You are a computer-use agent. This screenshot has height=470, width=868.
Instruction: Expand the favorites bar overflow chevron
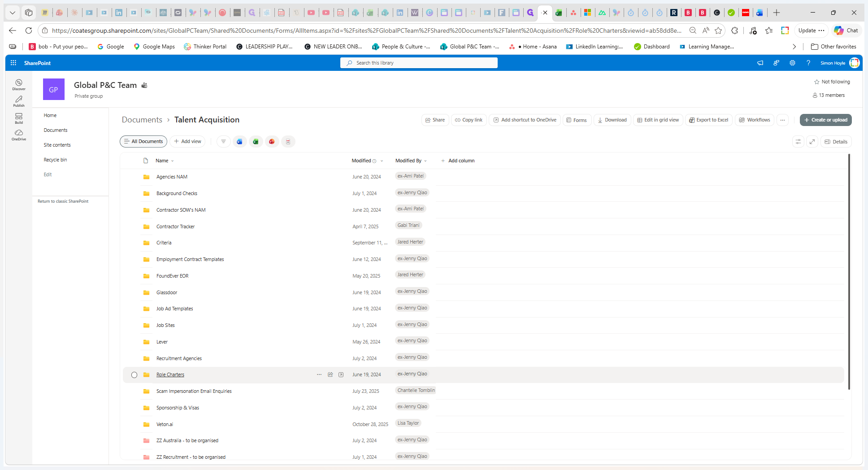click(794, 47)
